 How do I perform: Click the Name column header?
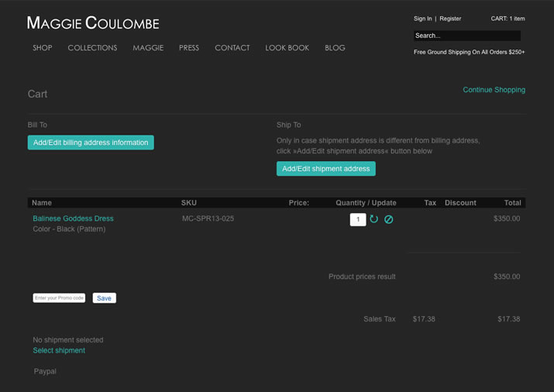(x=42, y=203)
